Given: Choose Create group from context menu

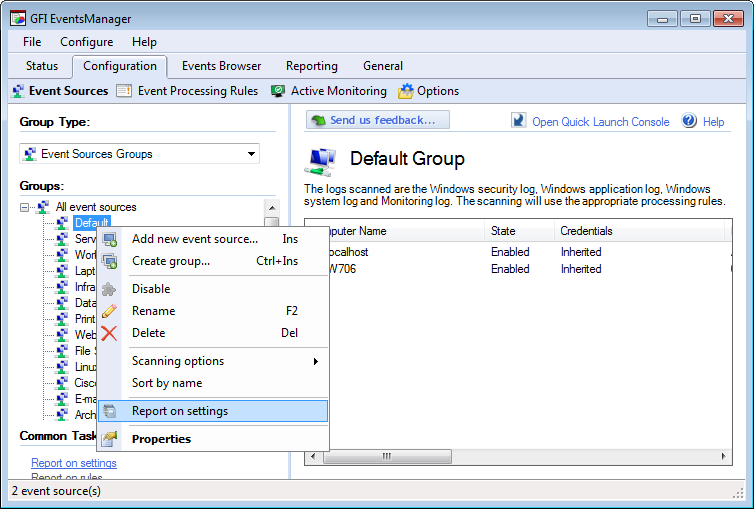Looking at the screenshot, I should click(213, 261).
